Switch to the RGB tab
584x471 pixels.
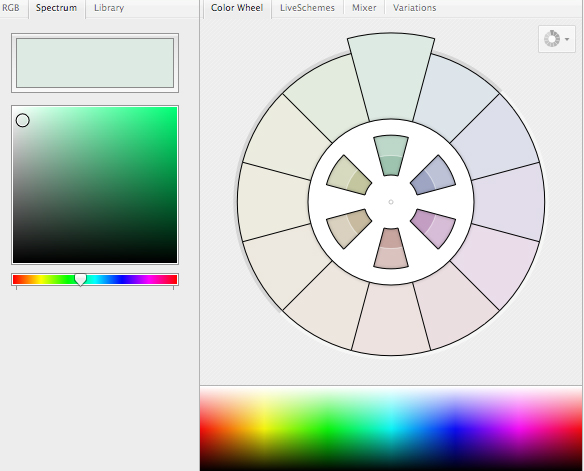pos(10,8)
